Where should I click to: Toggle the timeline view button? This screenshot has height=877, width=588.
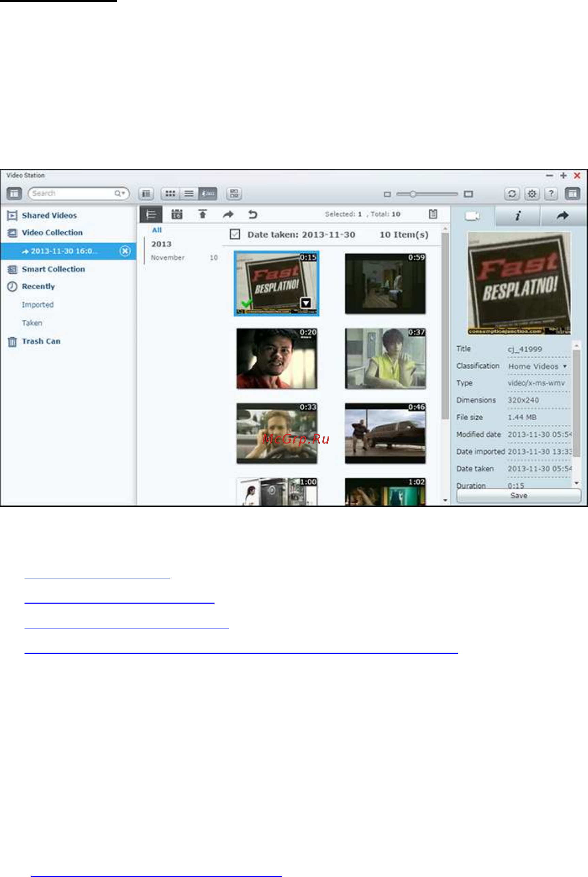point(151,214)
